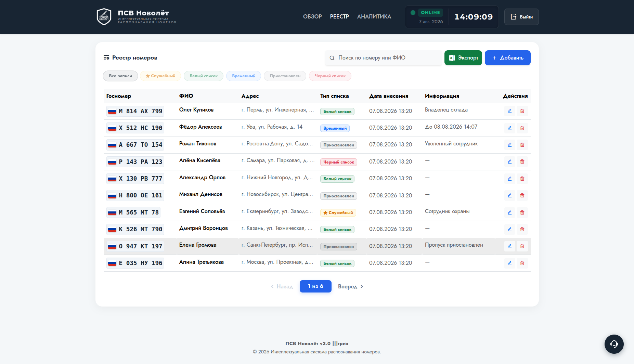
Task: Open the ОБЗОР section
Action: (x=312, y=17)
